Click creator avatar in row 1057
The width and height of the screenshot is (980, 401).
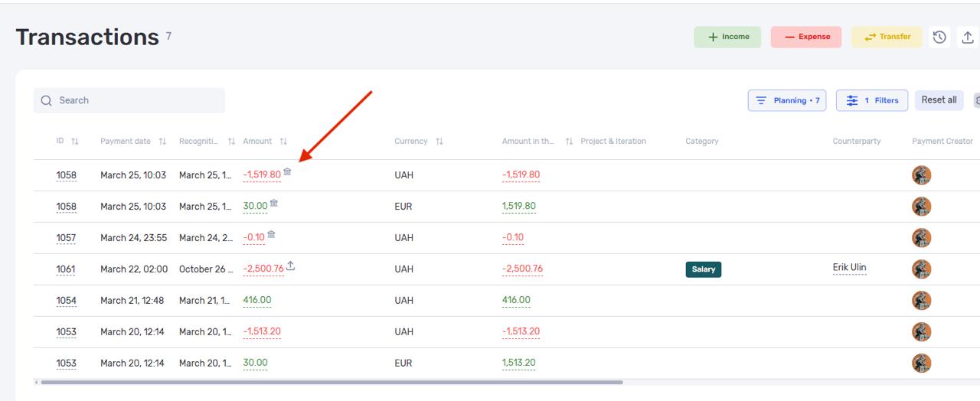(x=922, y=238)
